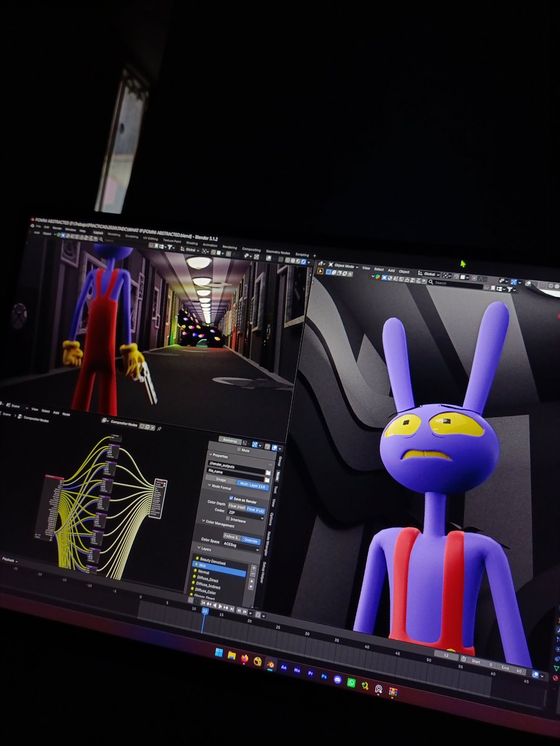Open the Options sidebar tab
Viewport: 560px width, 746px height.
(270, 519)
